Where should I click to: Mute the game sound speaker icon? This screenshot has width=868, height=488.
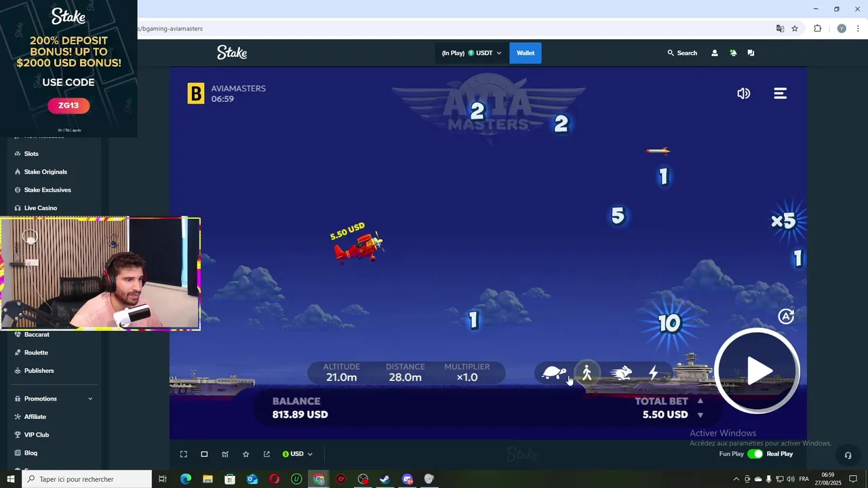coord(744,94)
